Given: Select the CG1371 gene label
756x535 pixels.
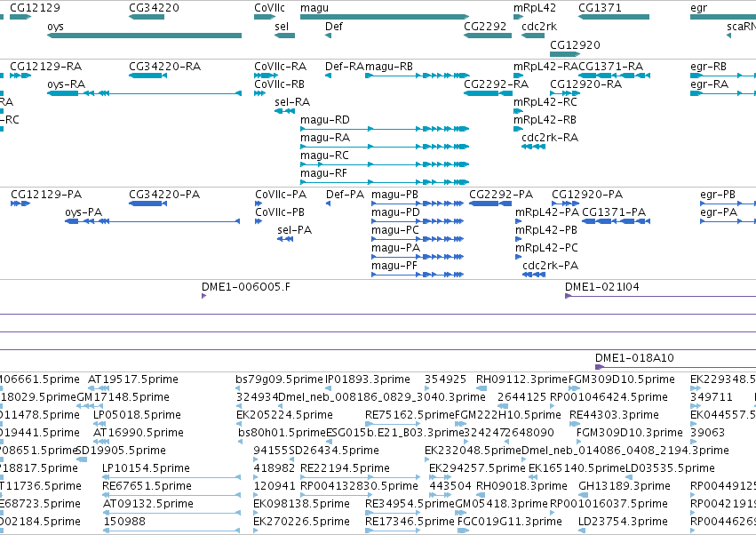Looking at the screenshot, I should click(x=600, y=8).
